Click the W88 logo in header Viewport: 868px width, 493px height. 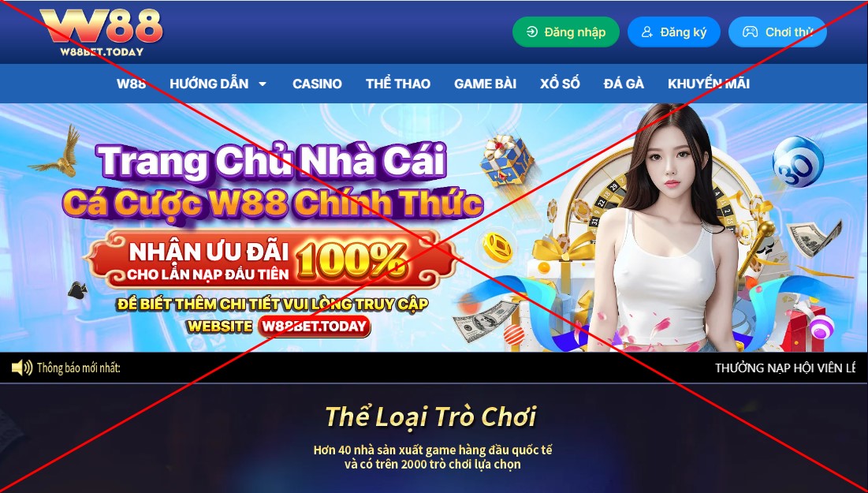[x=101, y=32]
